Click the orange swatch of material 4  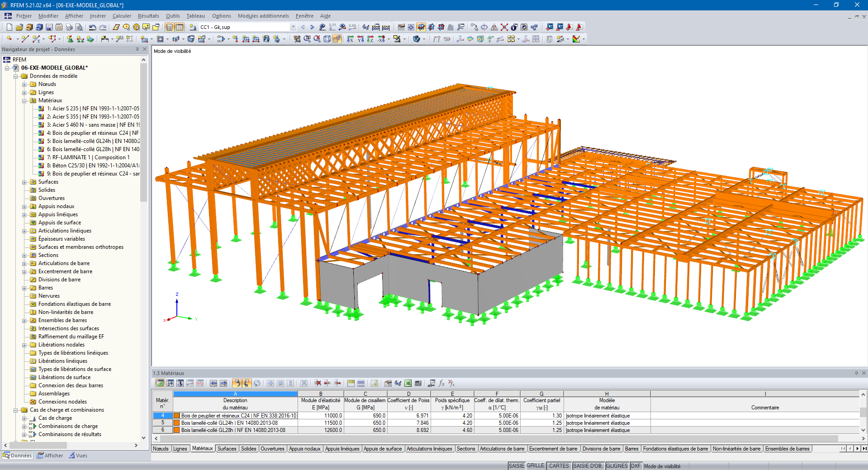pyautogui.click(x=177, y=416)
